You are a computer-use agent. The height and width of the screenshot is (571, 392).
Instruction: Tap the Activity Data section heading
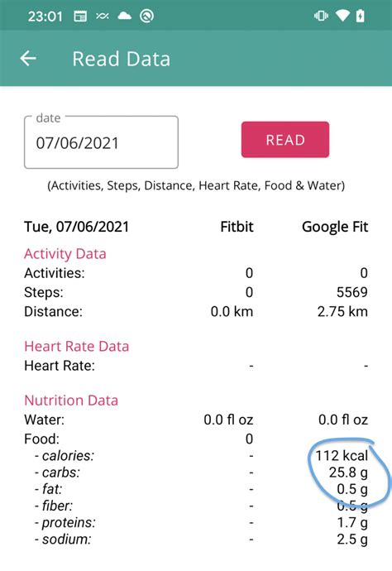[65, 254]
